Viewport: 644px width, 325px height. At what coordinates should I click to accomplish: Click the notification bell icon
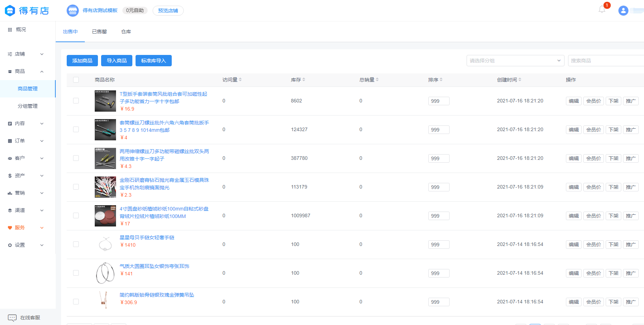[x=602, y=10]
